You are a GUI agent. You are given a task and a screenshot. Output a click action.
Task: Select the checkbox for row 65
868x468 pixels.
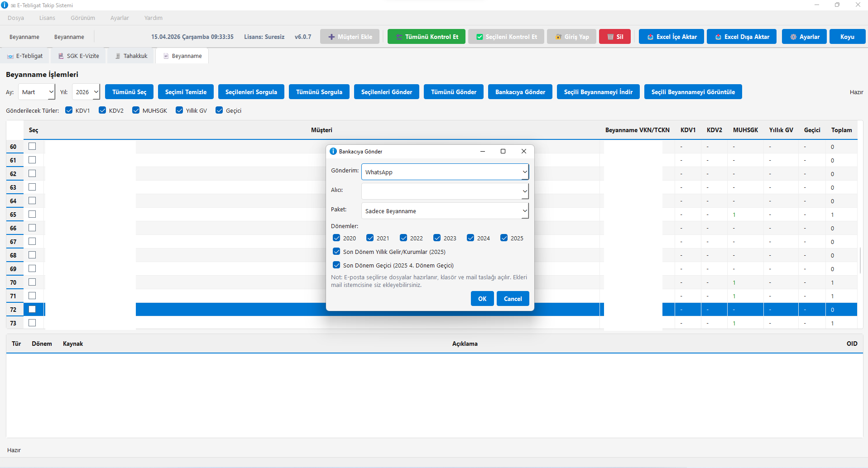[32, 214]
